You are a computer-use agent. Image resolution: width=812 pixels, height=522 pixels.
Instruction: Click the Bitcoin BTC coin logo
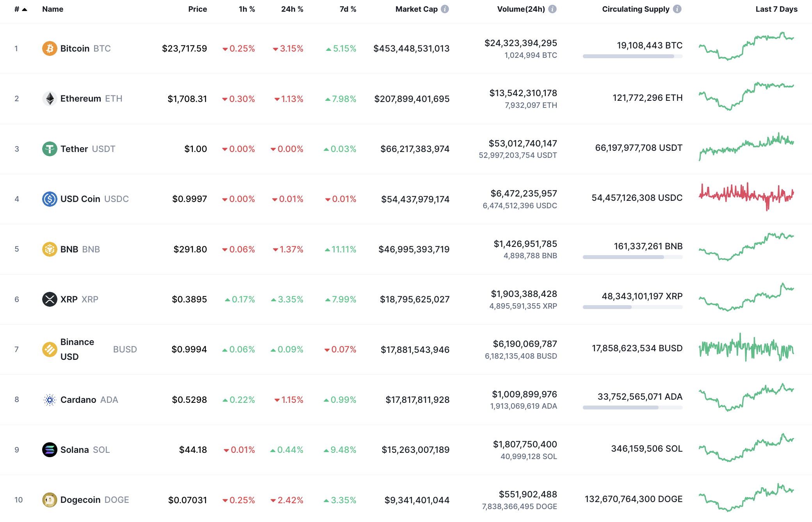point(50,48)
